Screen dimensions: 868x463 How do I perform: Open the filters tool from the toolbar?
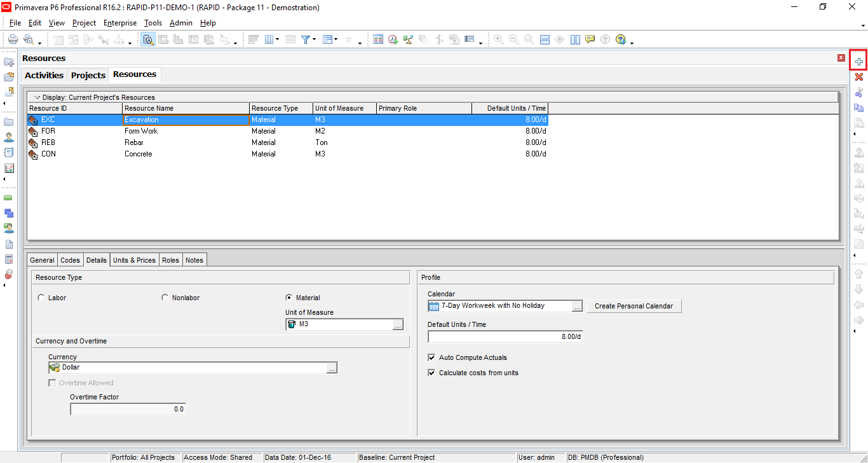306,39
